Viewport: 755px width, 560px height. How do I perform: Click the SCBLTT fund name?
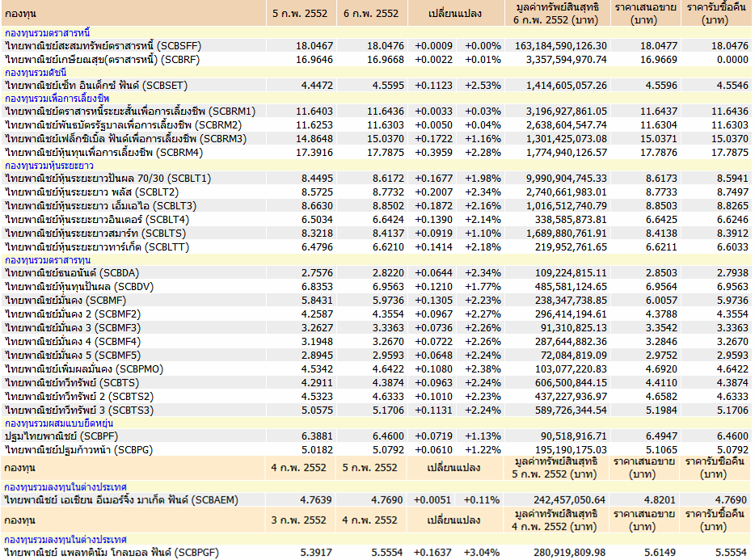97,247
